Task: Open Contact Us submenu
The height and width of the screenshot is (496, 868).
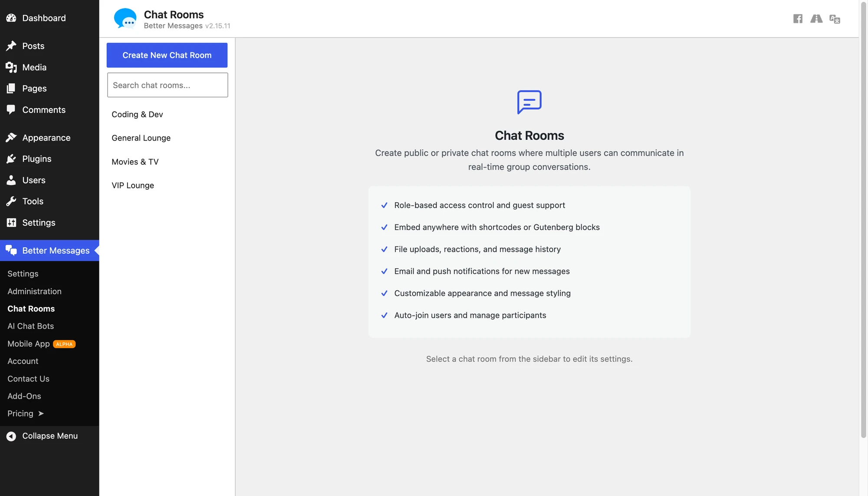Action: click(x=28, y=379)
